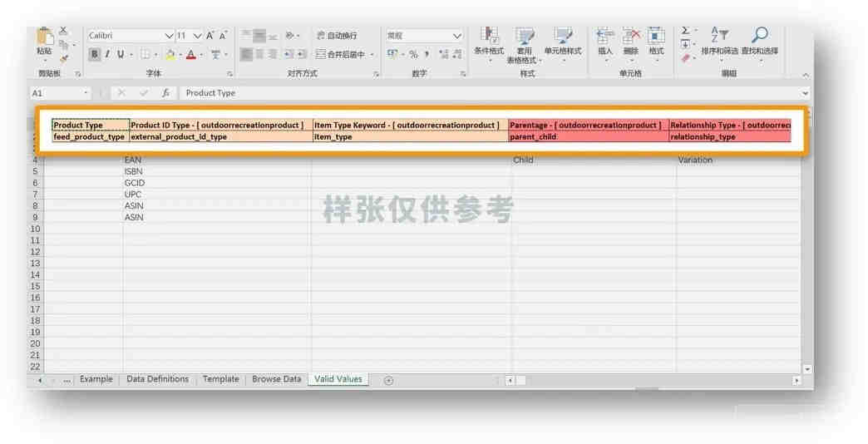Open font group dialog launcher (字体)

coord(229,74)
